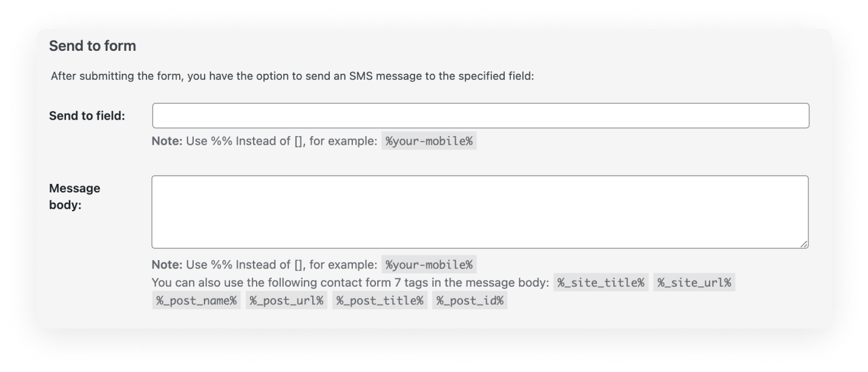868x372 pixels.
Task: Click the bold Note below Message body
Action: [164, 265]
